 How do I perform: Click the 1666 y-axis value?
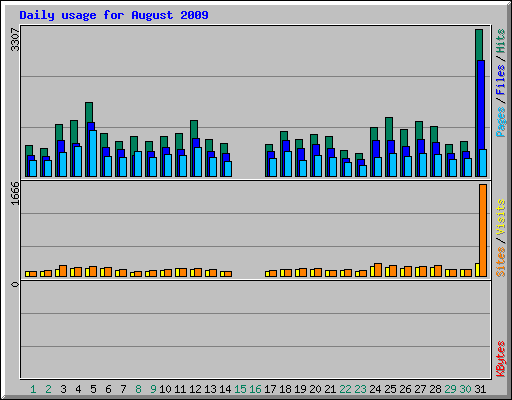coord(15,193)
